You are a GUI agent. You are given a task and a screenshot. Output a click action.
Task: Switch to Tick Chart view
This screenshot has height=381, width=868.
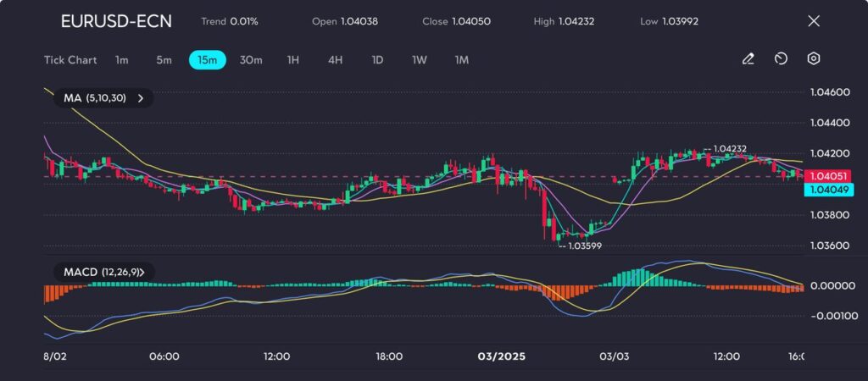(70, 60)
